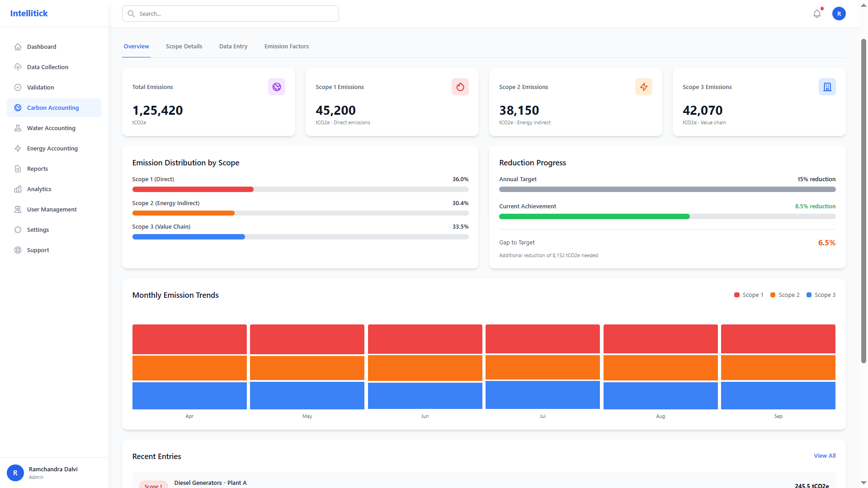868x488 pixels.
Task: Open Water Accounting via droplet icon
Action: coord(18,128)
